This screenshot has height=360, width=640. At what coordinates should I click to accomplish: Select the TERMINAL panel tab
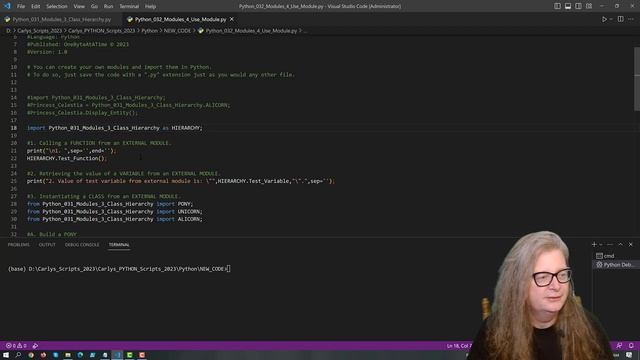coord(119,244)
